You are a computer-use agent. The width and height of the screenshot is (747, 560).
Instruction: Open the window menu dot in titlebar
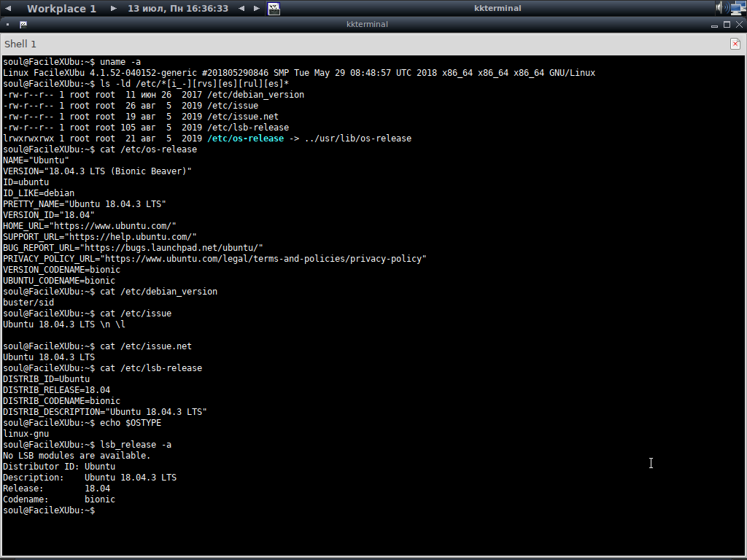(7, 24)
